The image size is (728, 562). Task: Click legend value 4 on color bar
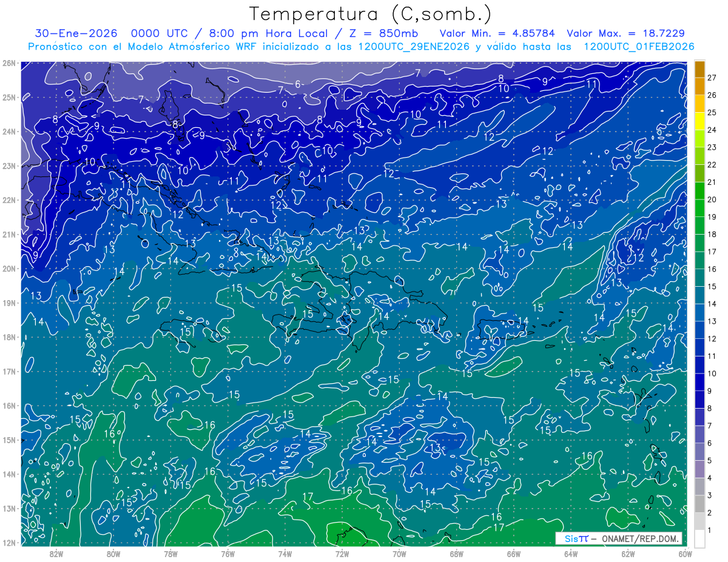point(709,478)
